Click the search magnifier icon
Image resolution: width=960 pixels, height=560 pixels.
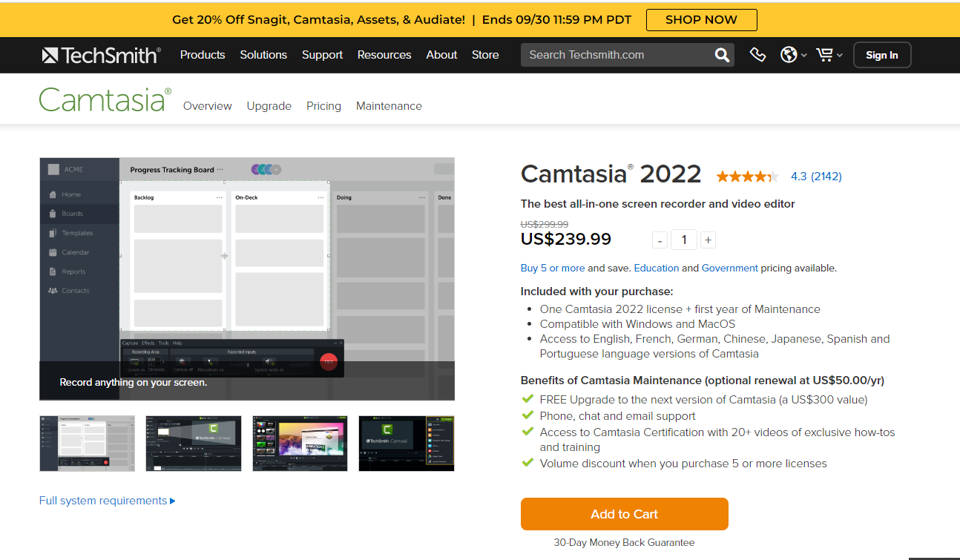722,55
